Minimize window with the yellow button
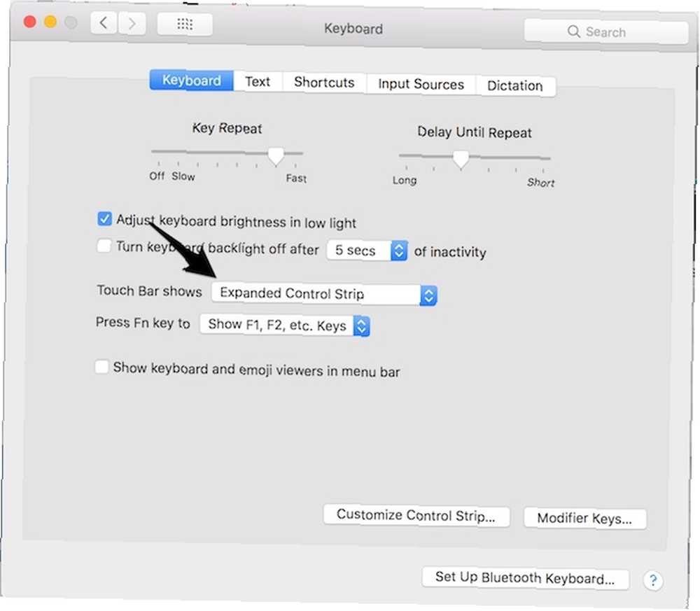This screenshot has width=700, height=611. tap(50, 22)
